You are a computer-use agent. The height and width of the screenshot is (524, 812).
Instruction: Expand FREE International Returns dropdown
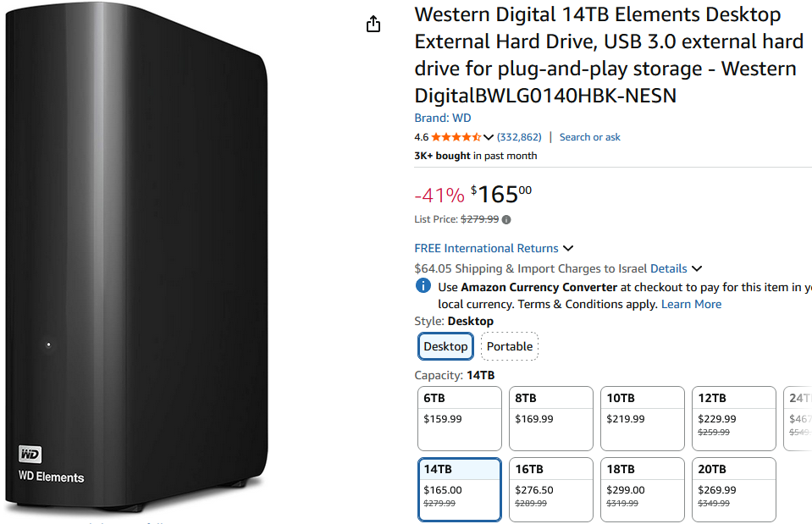point(568,248)
